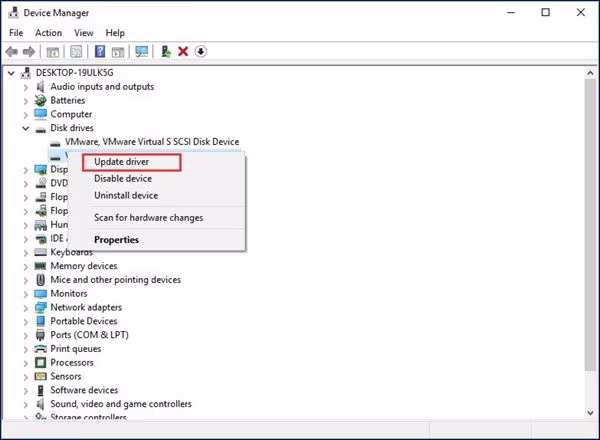The height and width of the screenshot is (440, 600).
Task: Click the Audio inputs and outputs speaker icon
Action: [40, 87]
